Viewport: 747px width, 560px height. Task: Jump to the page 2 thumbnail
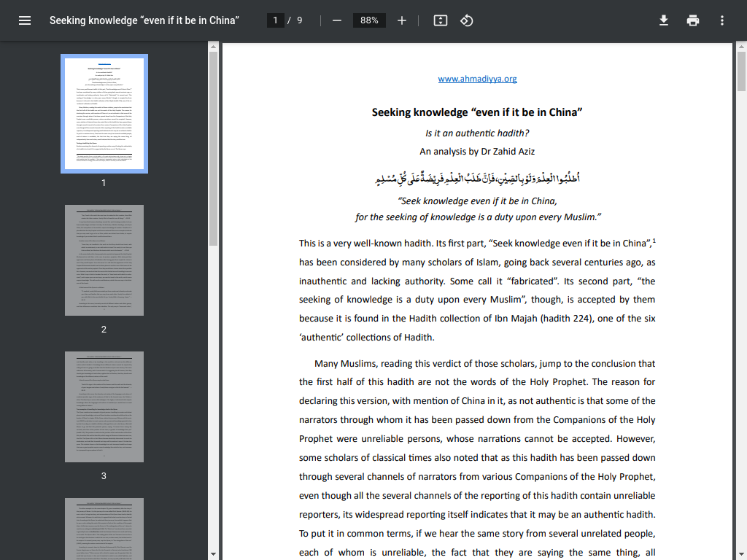104,260
